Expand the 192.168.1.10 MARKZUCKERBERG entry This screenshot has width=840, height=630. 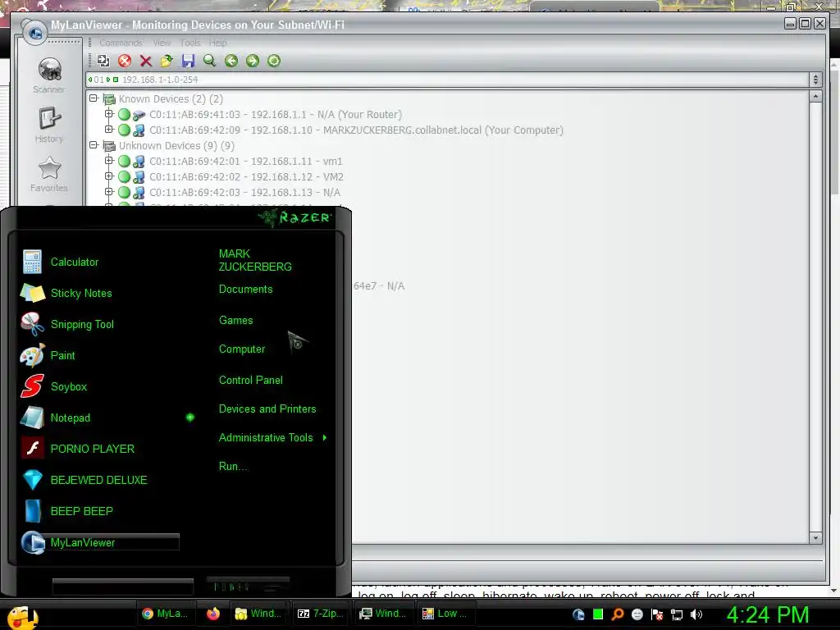click(109, 129)
